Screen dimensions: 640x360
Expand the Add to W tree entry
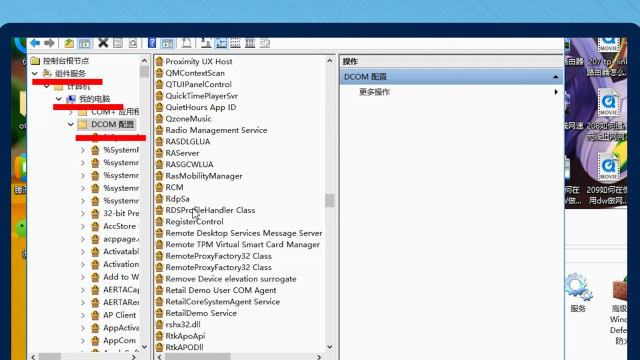pyautogui.click(x=83, y=277)
